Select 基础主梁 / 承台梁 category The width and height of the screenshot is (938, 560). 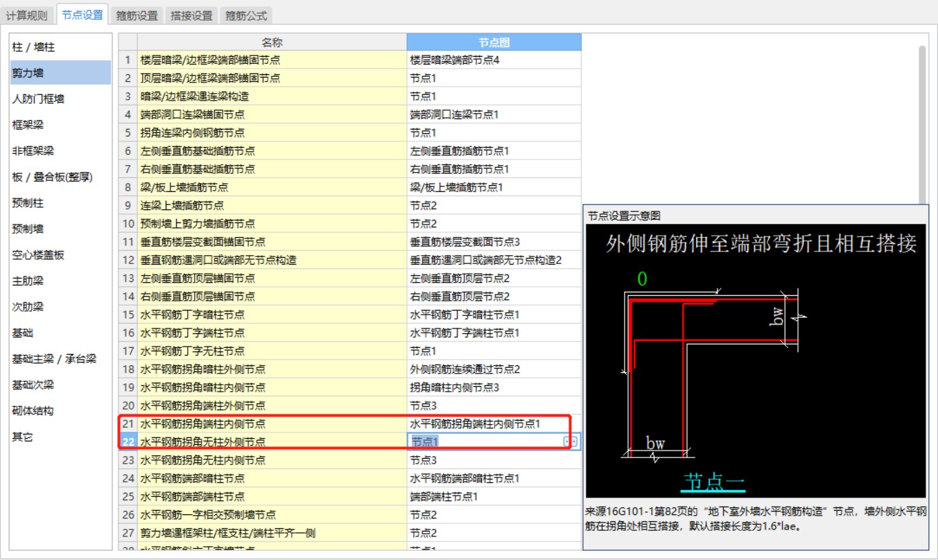[60, 358]
